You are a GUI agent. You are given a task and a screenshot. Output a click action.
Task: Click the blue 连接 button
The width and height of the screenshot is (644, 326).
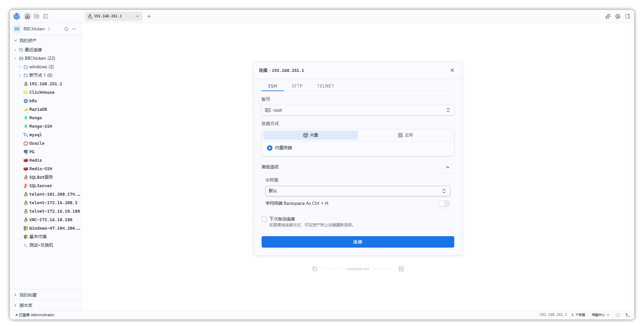tap(358, 242)
